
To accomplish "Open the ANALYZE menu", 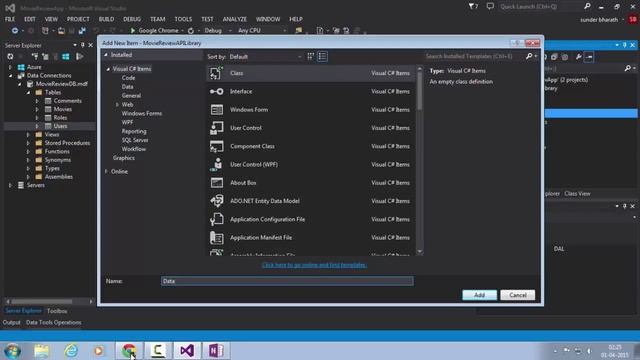I will 234,19.
